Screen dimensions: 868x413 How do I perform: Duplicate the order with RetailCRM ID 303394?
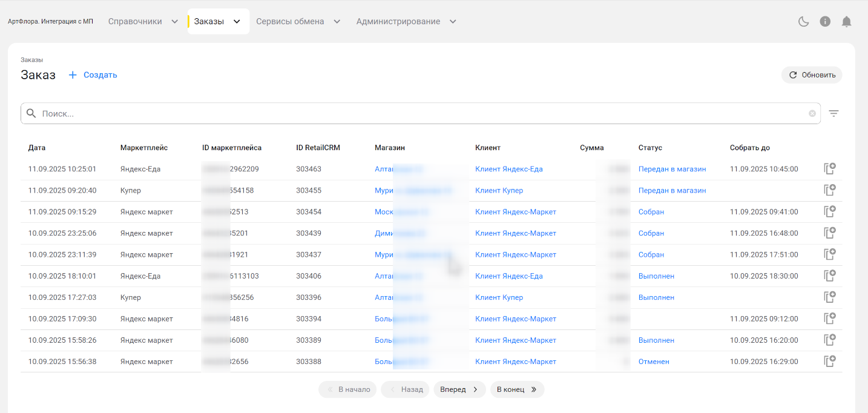tap(829, 319)
